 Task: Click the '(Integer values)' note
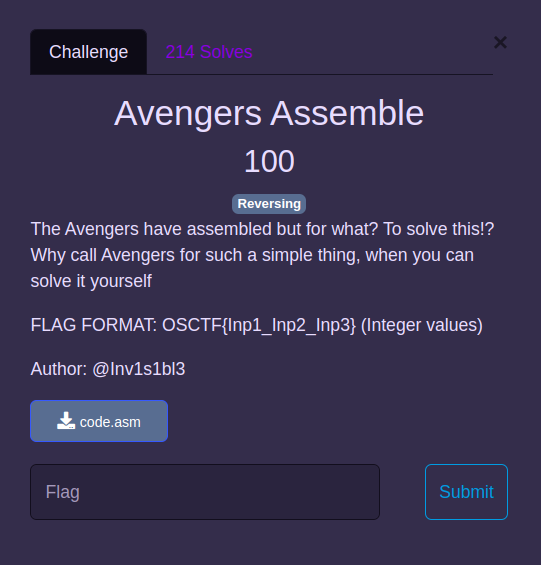coord(422,325)
